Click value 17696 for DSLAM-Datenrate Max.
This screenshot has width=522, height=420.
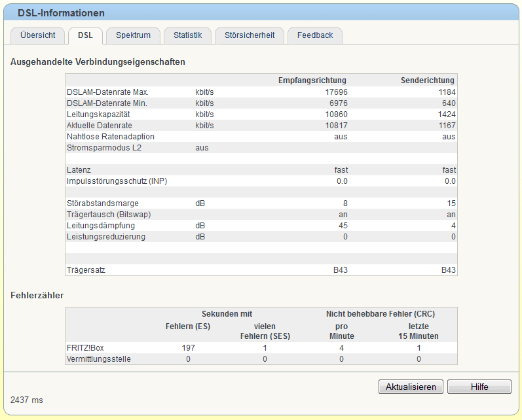[336, 92]
